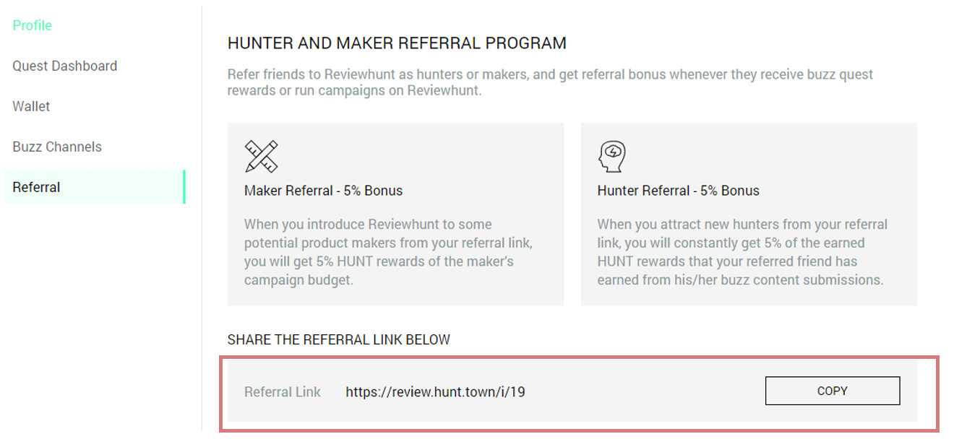Click the Hunter and Maker Referral Program heading
Image resolution: width=980 pixels, height=447 pixels.
[397, 43]
